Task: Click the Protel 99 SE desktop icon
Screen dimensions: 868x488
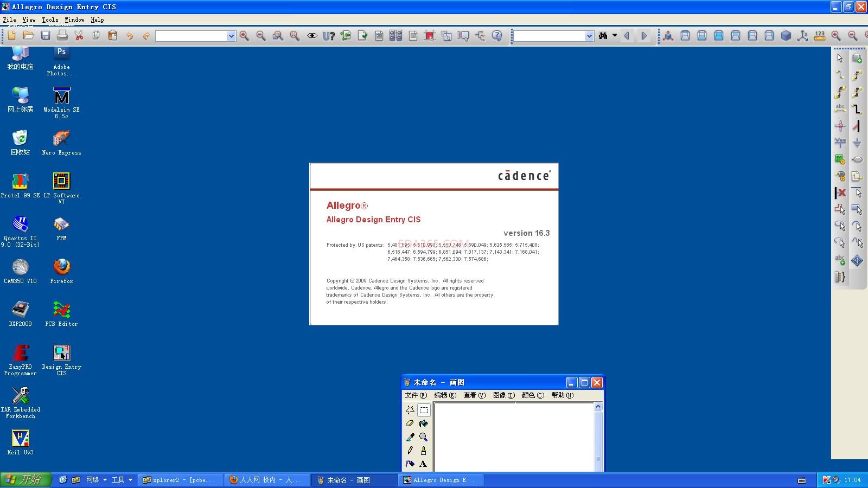Action: (21, 185)
